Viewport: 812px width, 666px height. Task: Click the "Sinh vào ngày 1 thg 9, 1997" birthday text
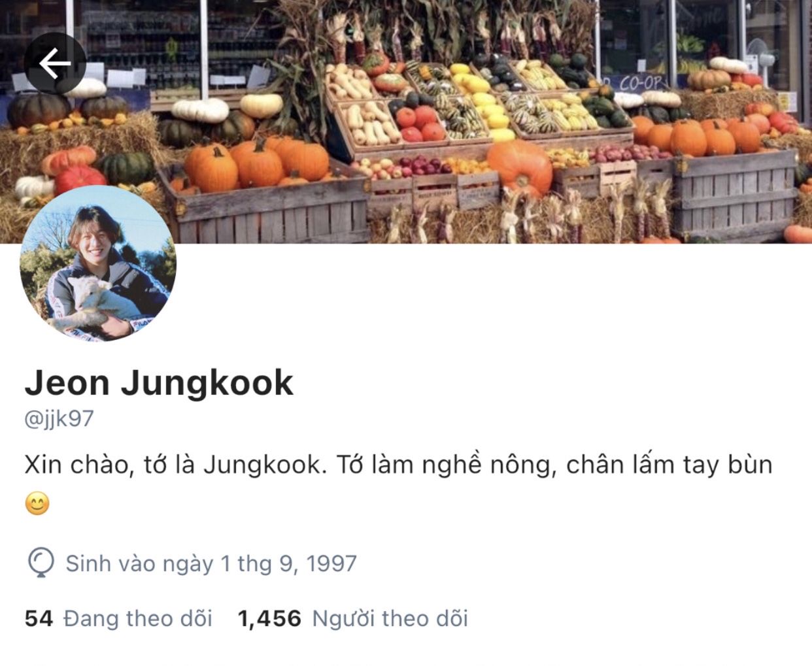pos(211,563)
